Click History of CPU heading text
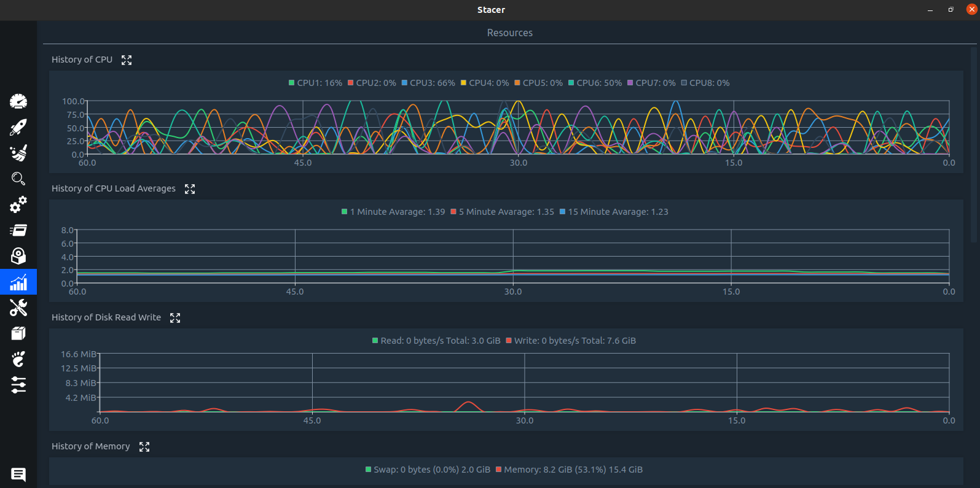 pos(82,60)
